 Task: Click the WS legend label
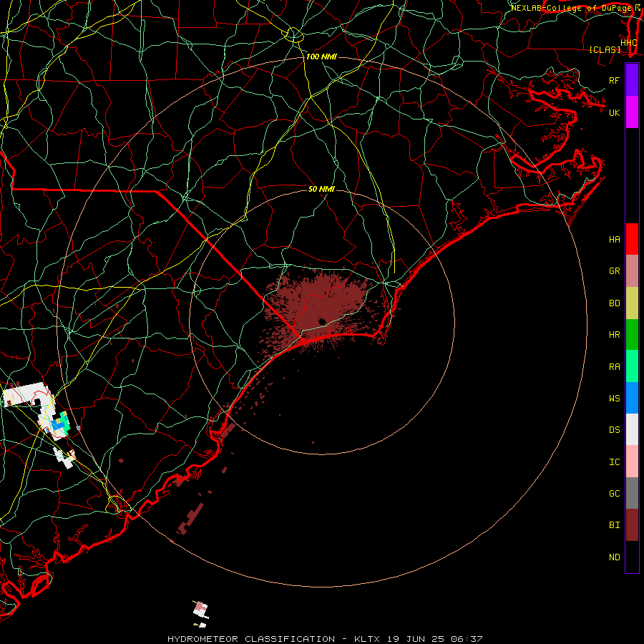point(614,399)
